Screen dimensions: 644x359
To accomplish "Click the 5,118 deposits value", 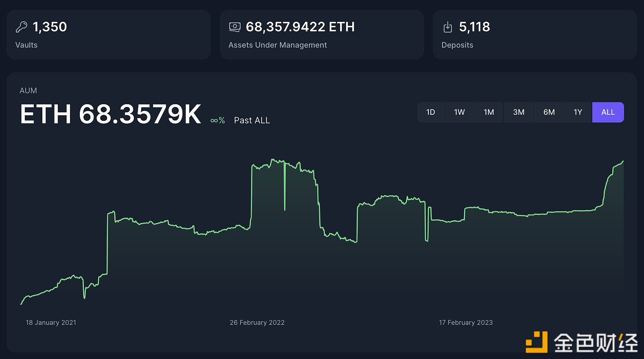I will coord(475,27).
